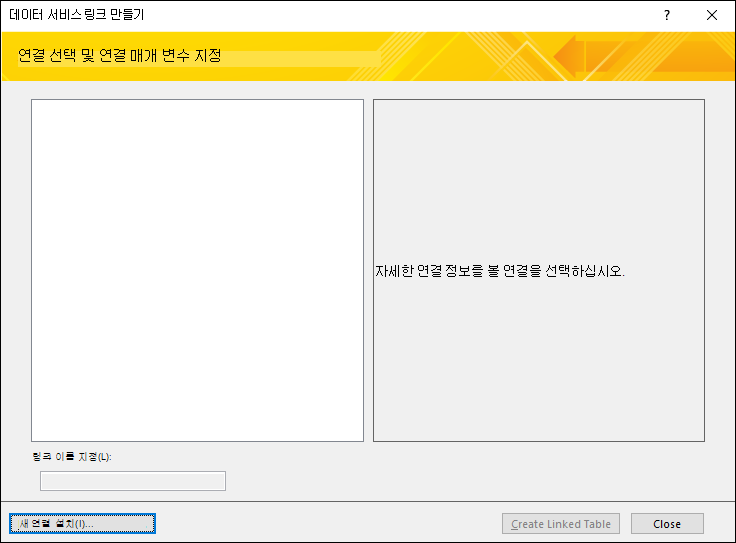Click the 링크 이름 지정 input field

[133, 481]
